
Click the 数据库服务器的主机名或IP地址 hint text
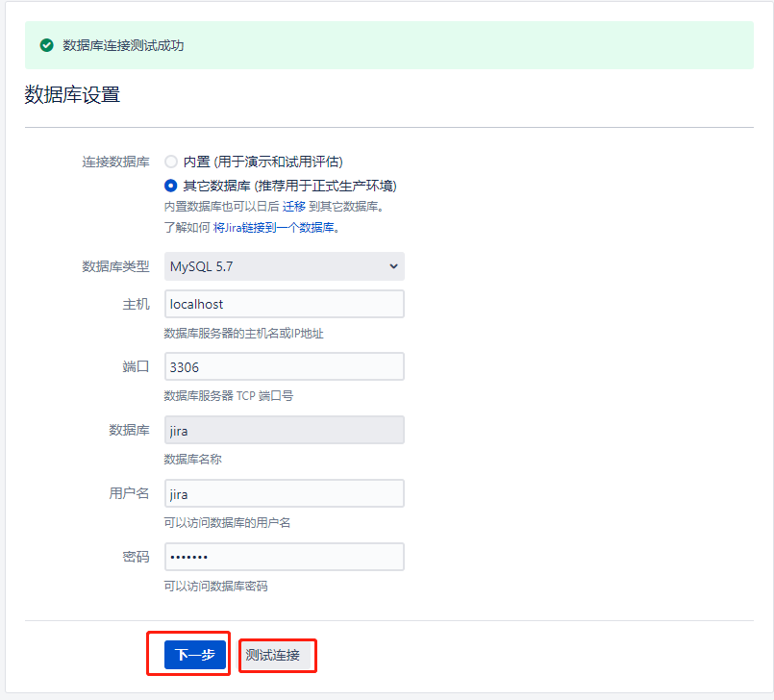tap(244, 334)
